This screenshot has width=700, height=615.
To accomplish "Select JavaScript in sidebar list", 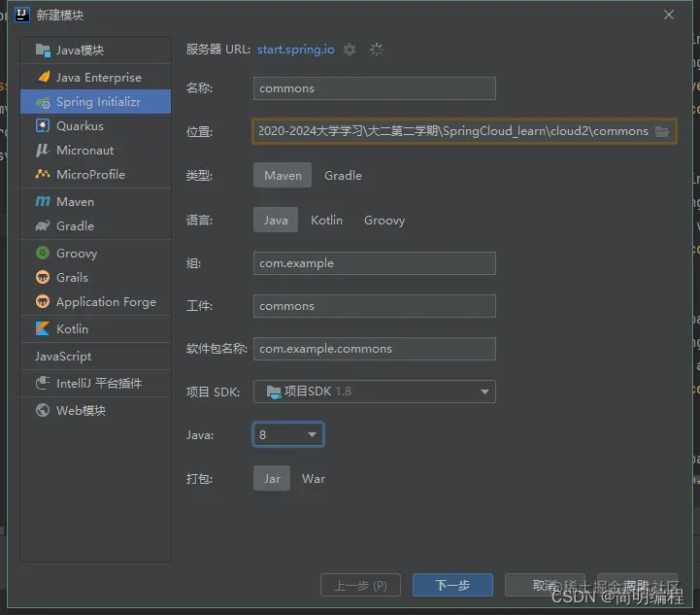I will click(95, 356).
